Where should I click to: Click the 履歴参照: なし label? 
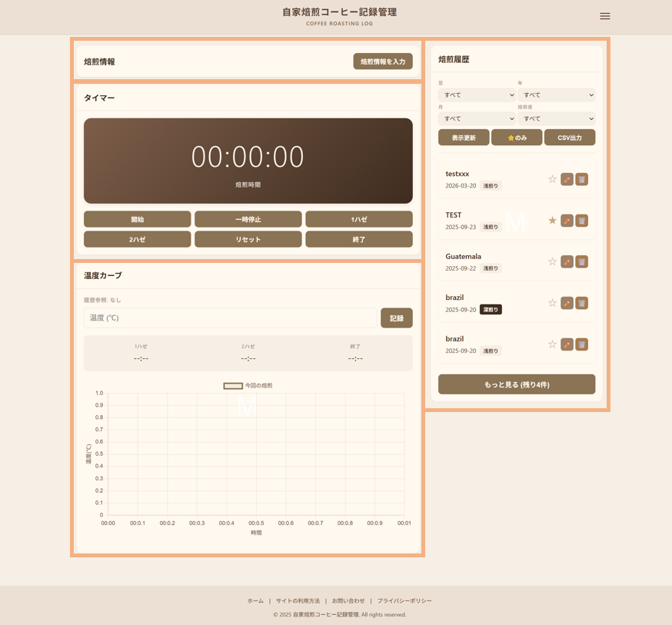pyautogui.click(x=102, y=300)
